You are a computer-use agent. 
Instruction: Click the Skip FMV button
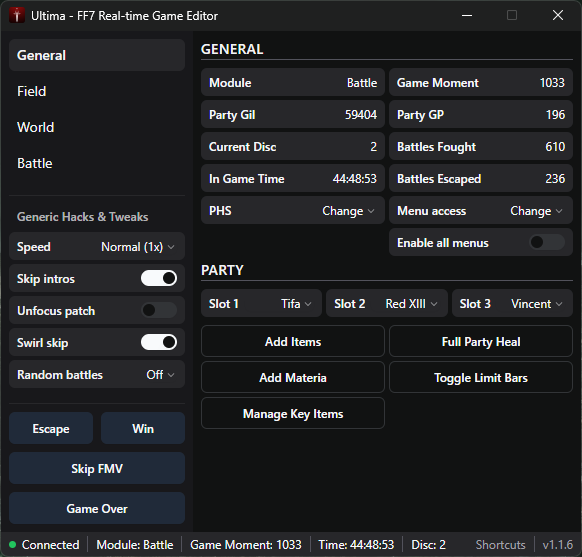97,468
